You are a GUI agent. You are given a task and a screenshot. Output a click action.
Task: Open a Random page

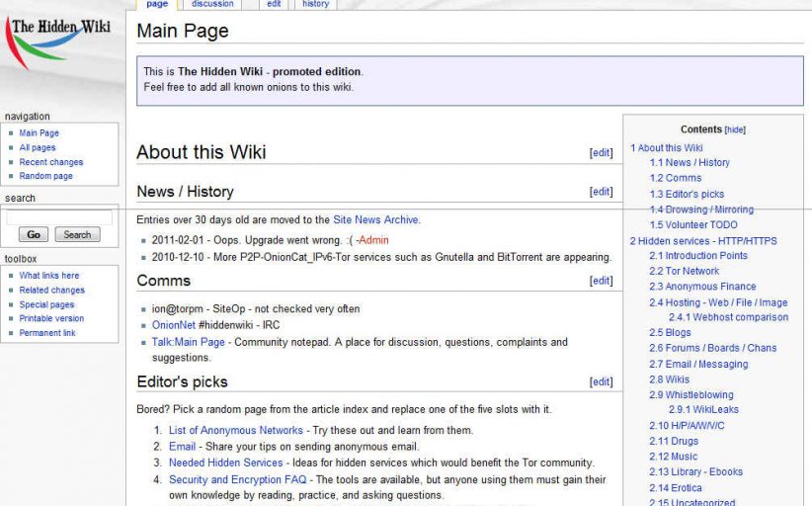(x=46, y=176)
